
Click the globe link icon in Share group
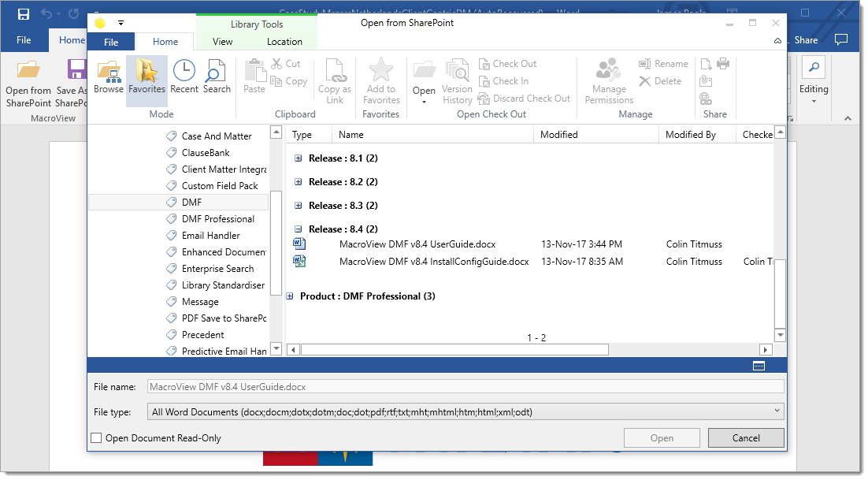click(706, 99)
